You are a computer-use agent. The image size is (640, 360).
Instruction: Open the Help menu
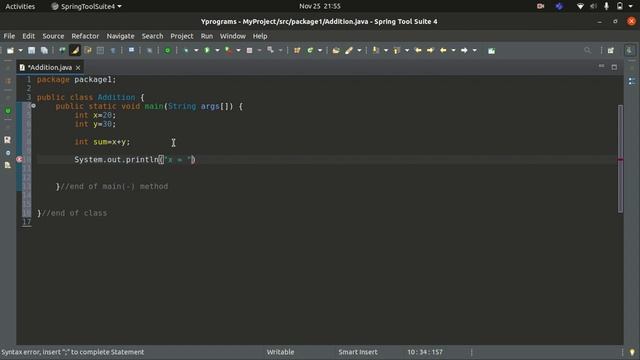(260, 36)
